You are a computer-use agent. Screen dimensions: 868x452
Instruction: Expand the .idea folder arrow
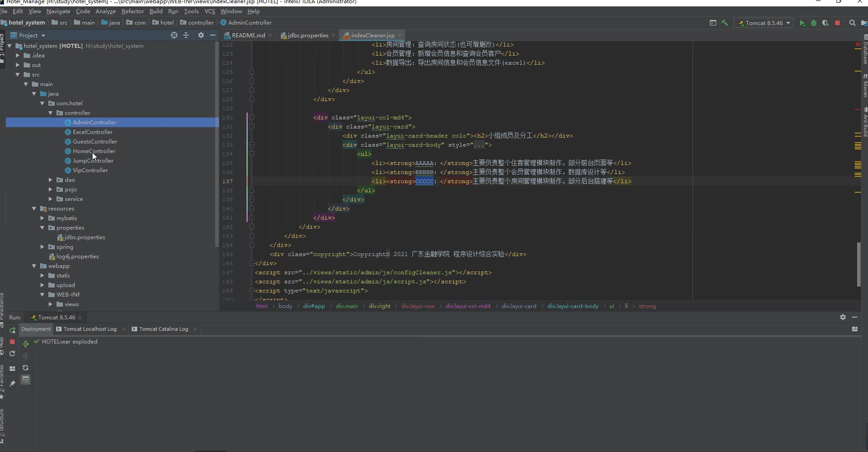(x=18, y=56)
